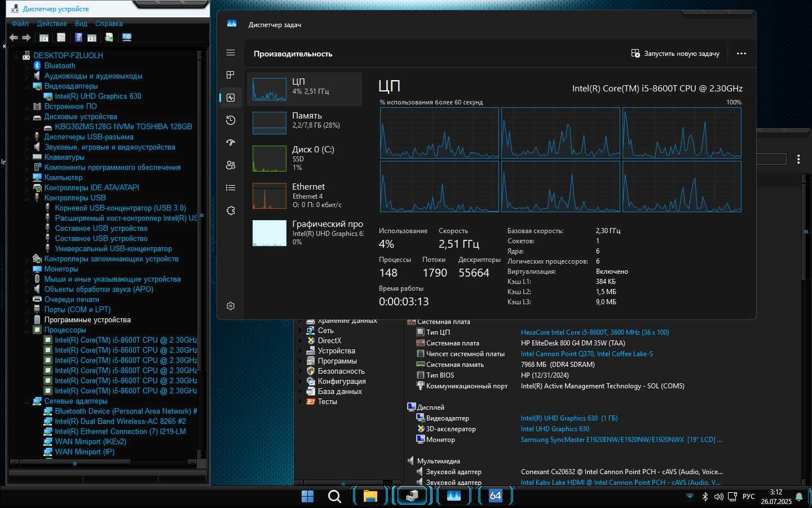The height and width of the screenshot is (508, 812).
Task: Click the green-arrow driver icon in Device Manager toolbar
Action: pos(109,38)
